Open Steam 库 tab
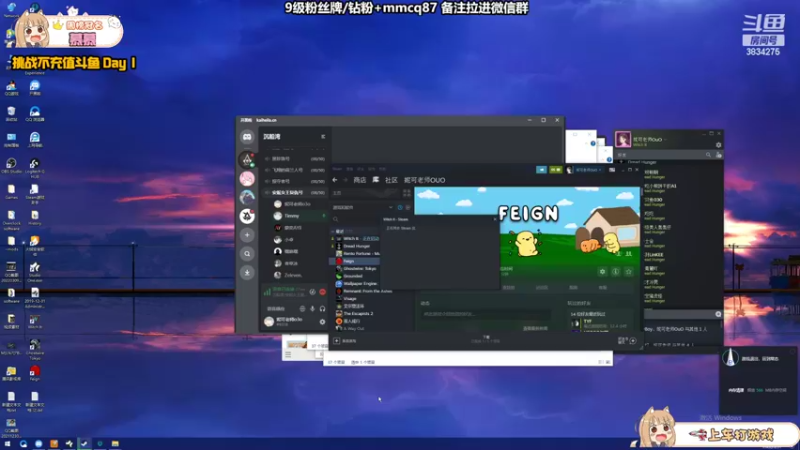 [x=376, y=180]
